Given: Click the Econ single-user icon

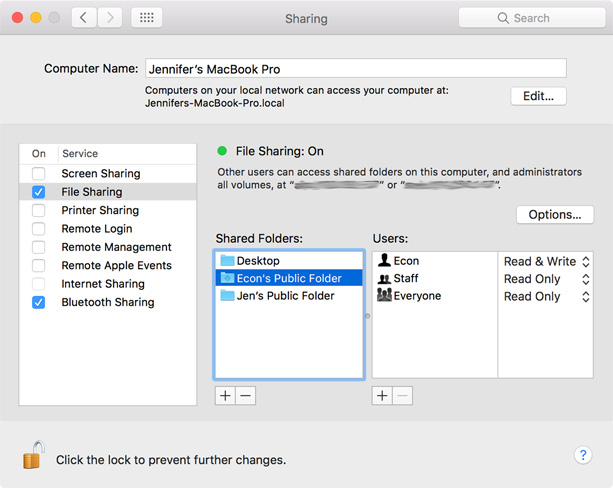Looking at the screenshot, I should (384, 260).
